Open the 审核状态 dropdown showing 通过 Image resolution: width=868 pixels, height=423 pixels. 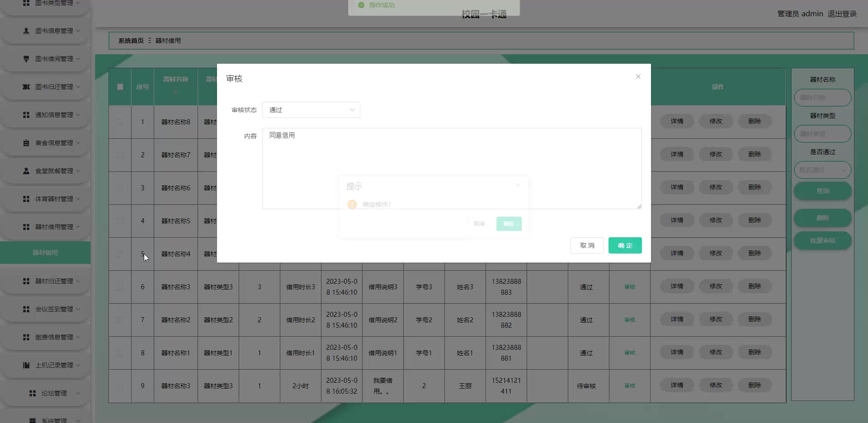[x=311, y=110]
